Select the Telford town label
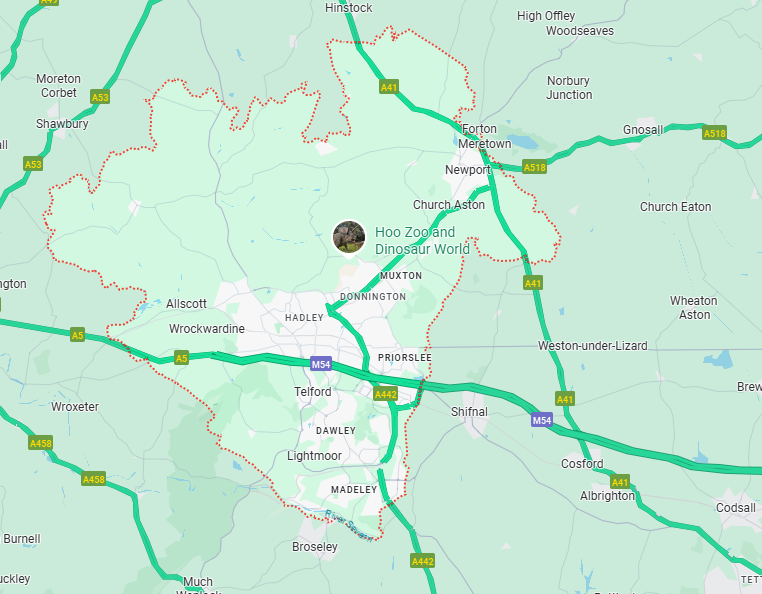The image size is (762, 594). pos(312,392)
